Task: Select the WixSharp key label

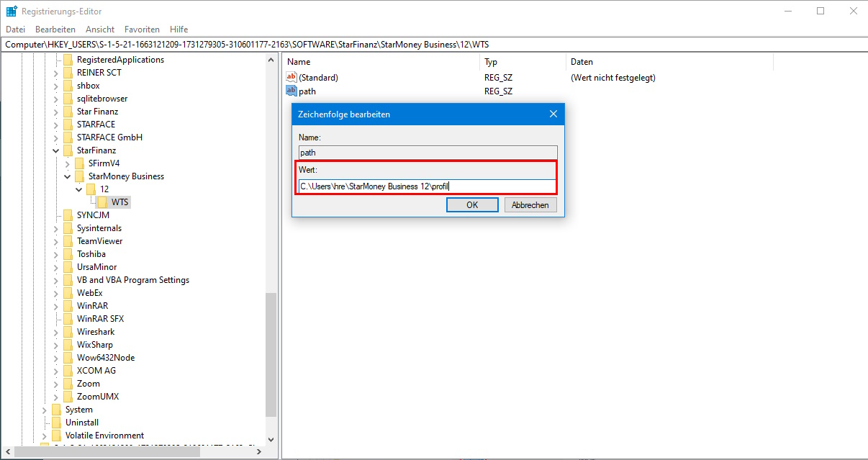Action: click(x=95, y=345)
